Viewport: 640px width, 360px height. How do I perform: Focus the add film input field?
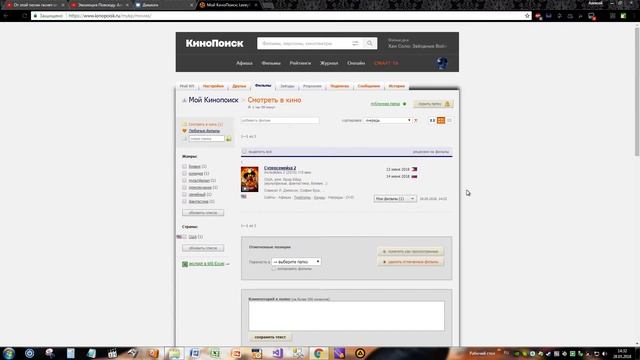pyautogui.click(x=280, y=120)
